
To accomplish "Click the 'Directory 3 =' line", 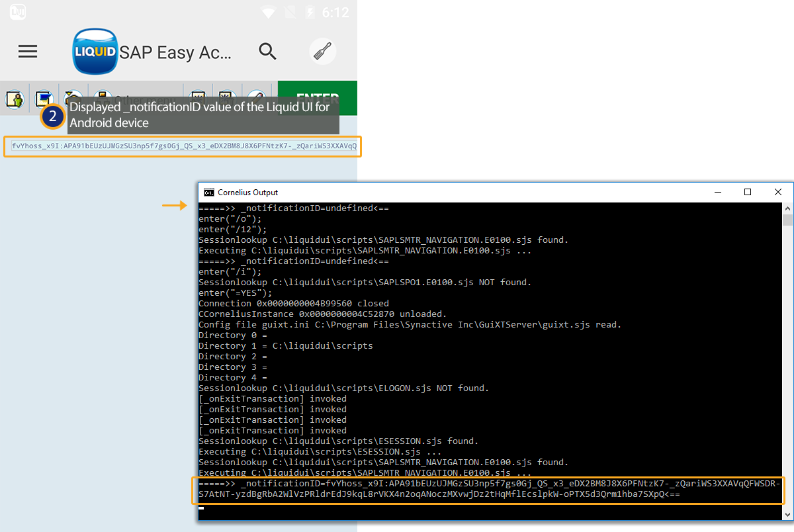I will [x=233, y=367].
